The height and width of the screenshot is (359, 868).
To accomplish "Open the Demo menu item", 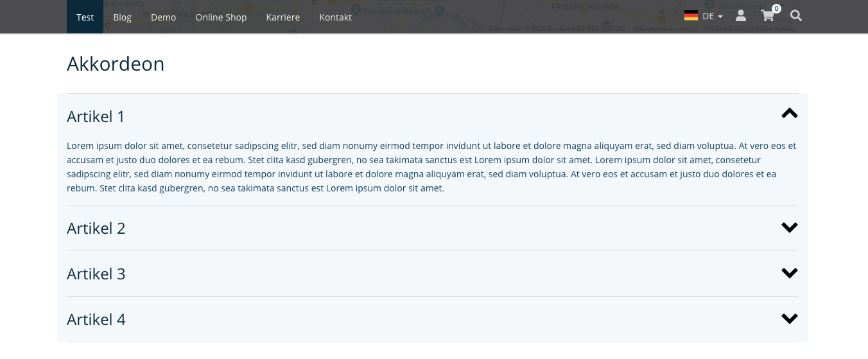I will click(x=164, y=17).
